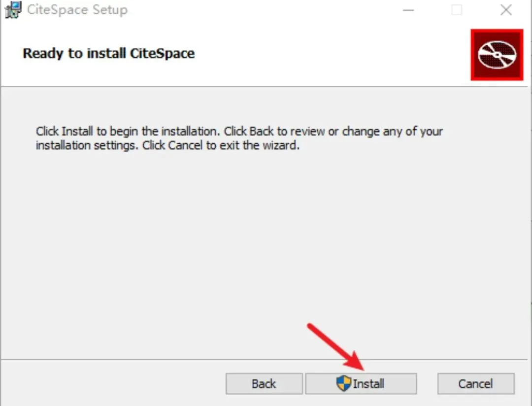Click the word "Cancel" in the instructions
This screenshot has width=532, height=406.
tap(185, 145)
